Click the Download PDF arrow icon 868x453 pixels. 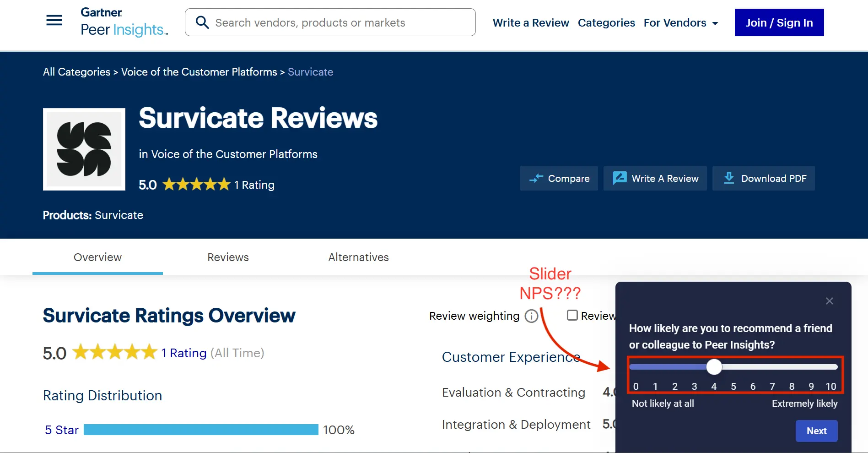729,178
